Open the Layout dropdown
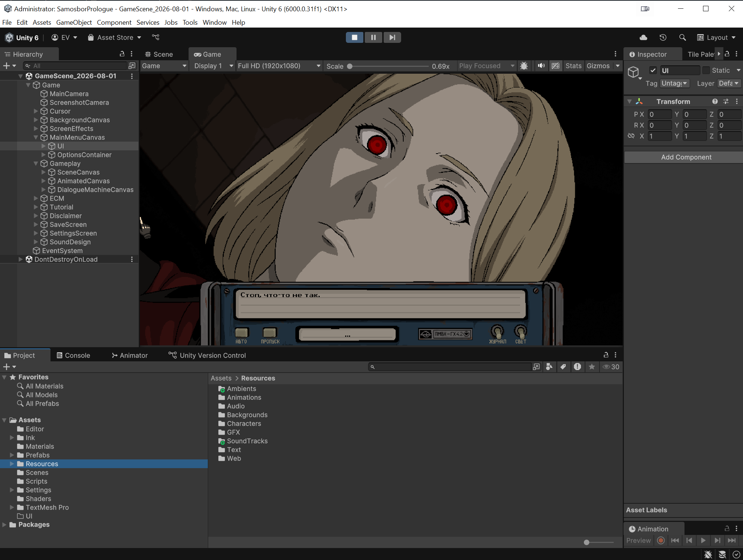This screenshot has width=743, height=560. pyautogui.click(x=716, y=37)
